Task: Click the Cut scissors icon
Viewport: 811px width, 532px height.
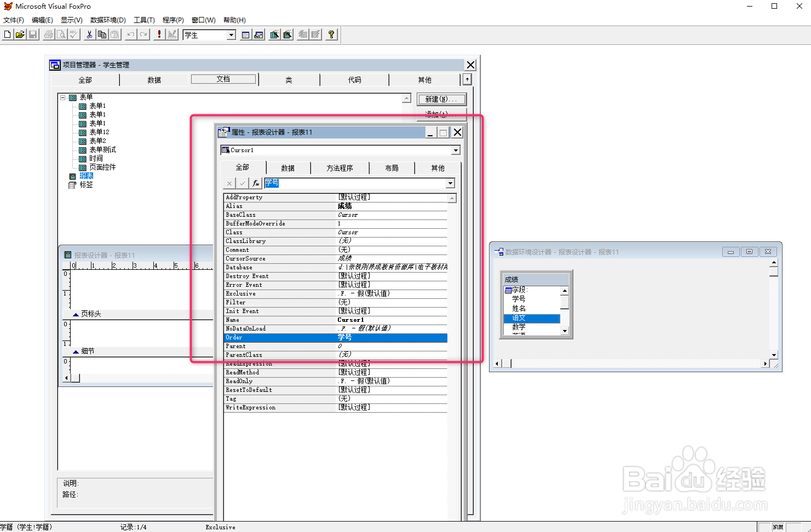Action: [89, 34]
